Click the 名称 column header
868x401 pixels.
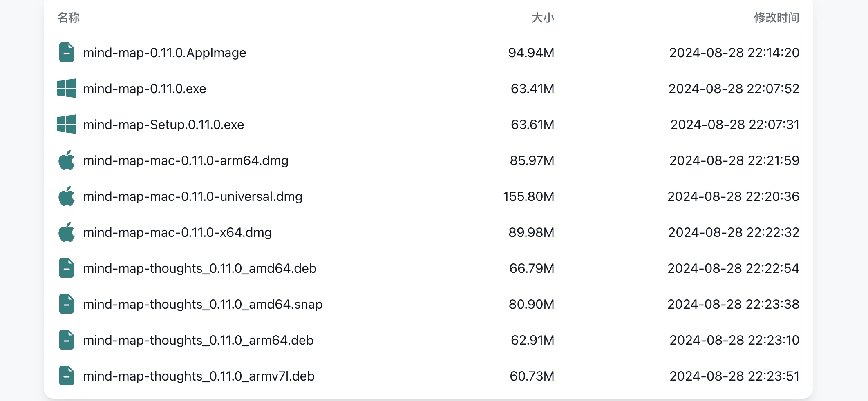[x=68, y=18]
